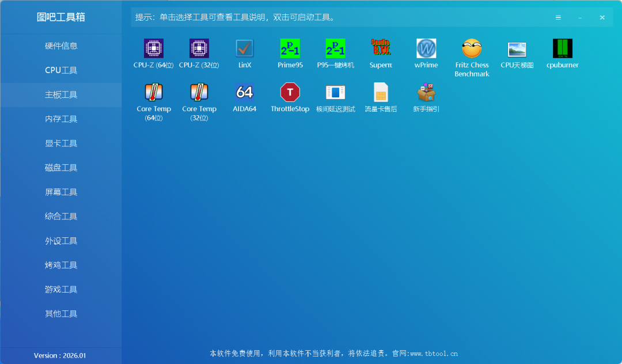Switch to the 内存工具 category
Screen dimensions: 622x364
[x=61, y=119]
